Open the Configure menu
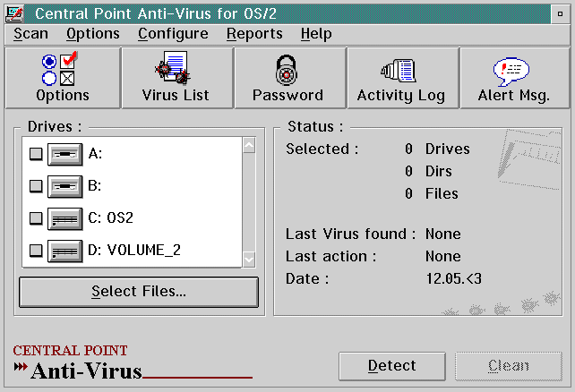 [x=173, y=34]
